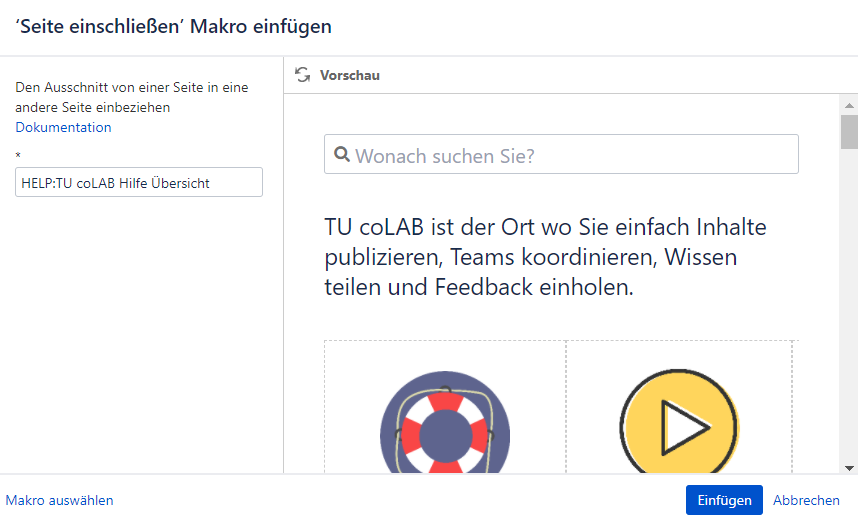Image resolution: width=858 pixels, height=521 pixels.
Task: Click the scrollbar down arrow
Action: tap(849, 468)
